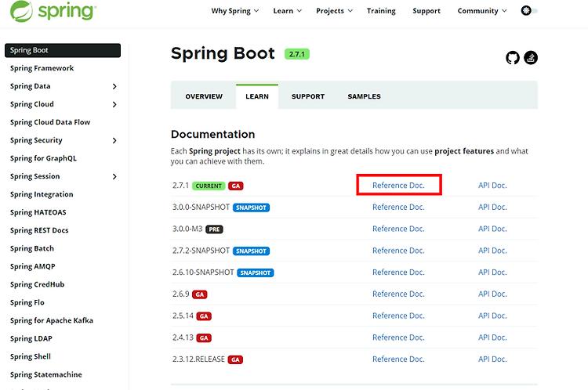Expand the Learn dropdown in header
This screenshot has height=390, width=588.
tap(287, 11)
